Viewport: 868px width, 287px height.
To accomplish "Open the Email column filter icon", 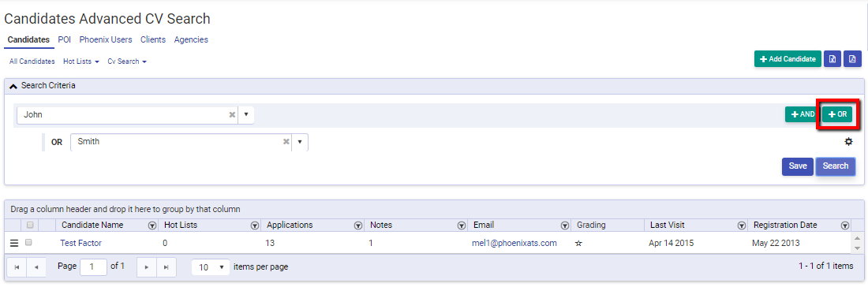I will point(565,225).
